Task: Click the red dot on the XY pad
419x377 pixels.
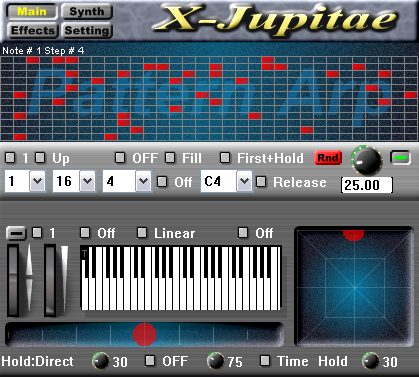Action: click(x=353, y=235)
